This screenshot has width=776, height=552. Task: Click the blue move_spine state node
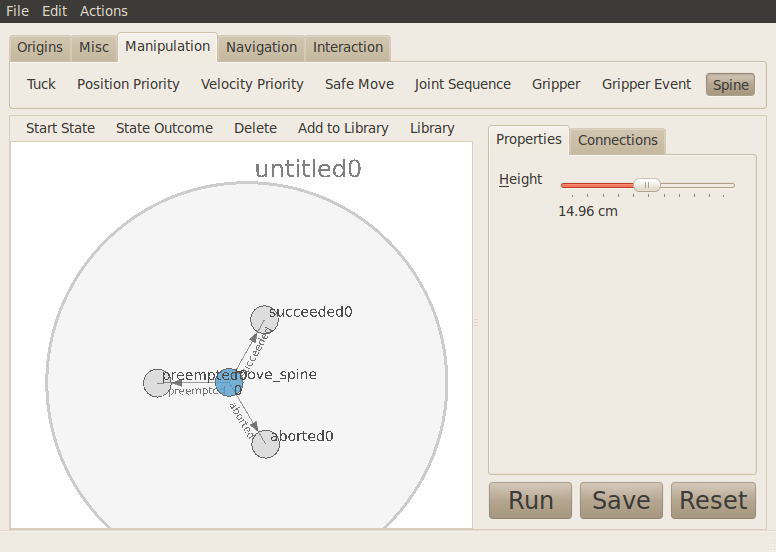229,382
